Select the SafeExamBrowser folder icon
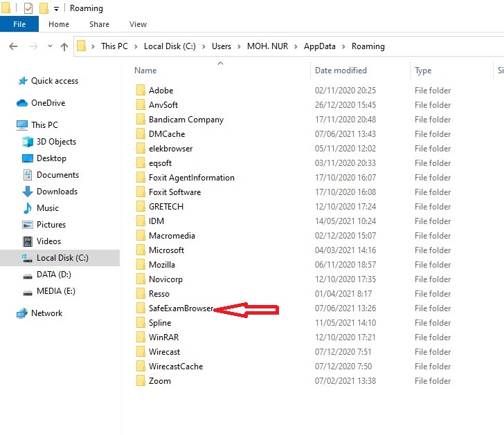 (x=141, y=308)
